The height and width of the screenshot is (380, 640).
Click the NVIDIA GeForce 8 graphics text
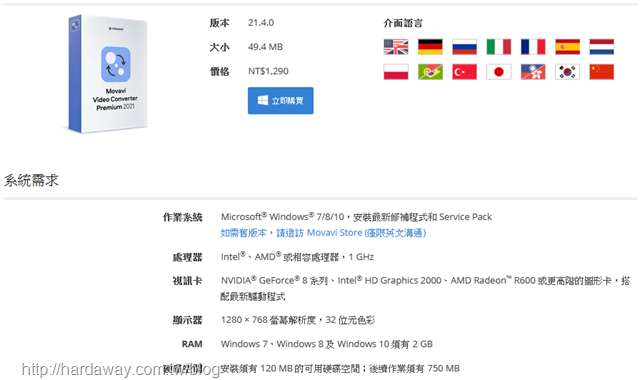click(425, 288)
